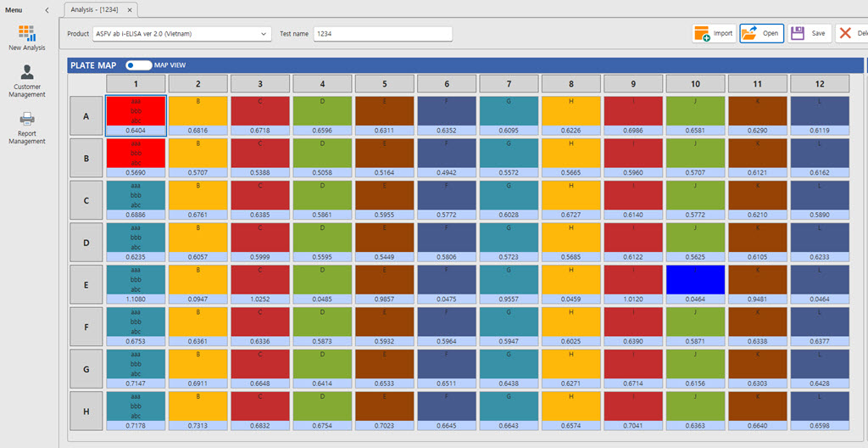Screen dimensions: 868x448
Task: Collapse the Menu sidebar chevron
Action: pos(47,9)
